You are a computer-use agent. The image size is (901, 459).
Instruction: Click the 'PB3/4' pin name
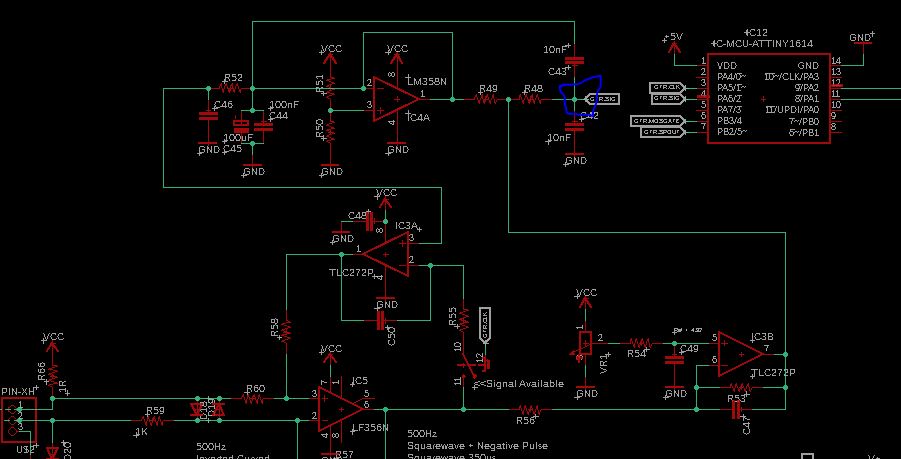[730, 121]
